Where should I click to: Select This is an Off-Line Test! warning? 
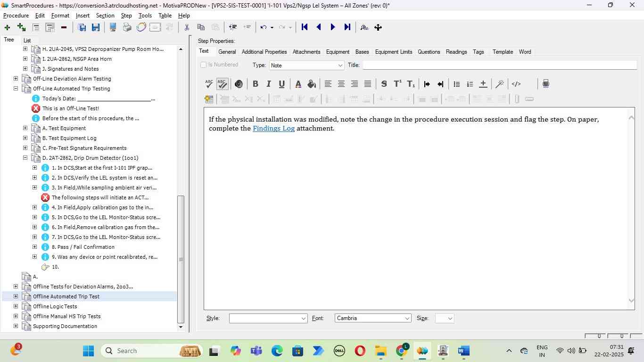click(71, 108)
